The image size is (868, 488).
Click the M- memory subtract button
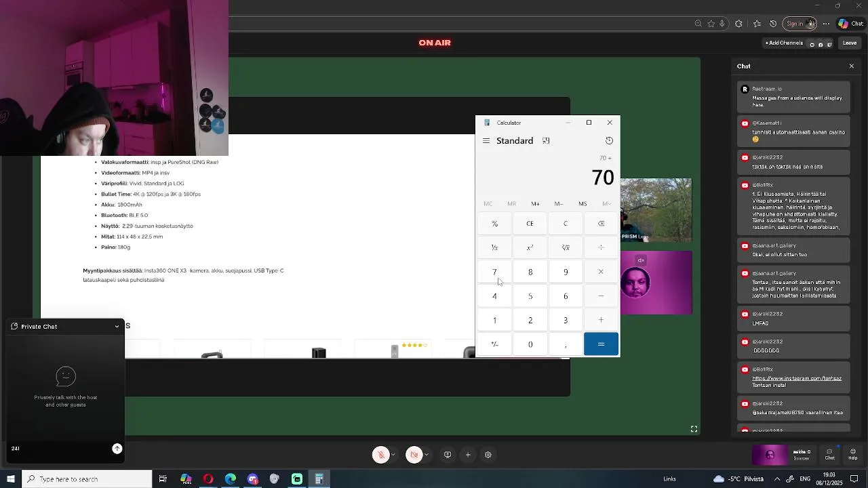(559, 204)
